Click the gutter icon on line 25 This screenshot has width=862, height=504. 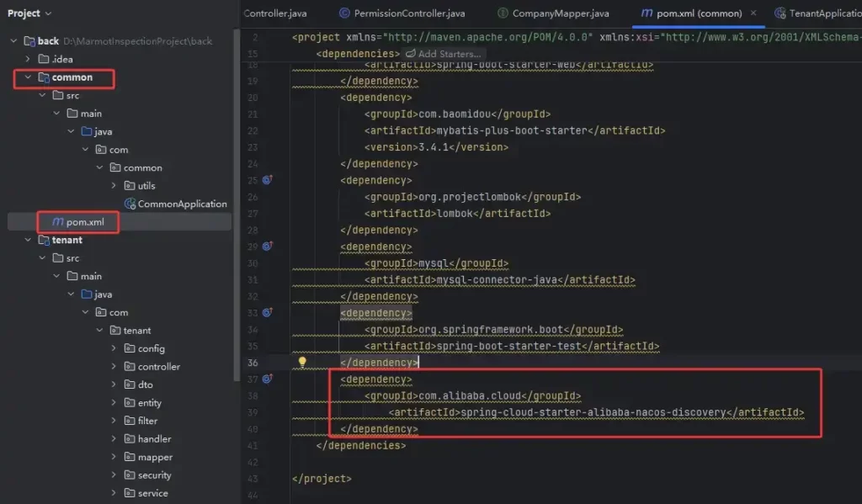(267, 180)
